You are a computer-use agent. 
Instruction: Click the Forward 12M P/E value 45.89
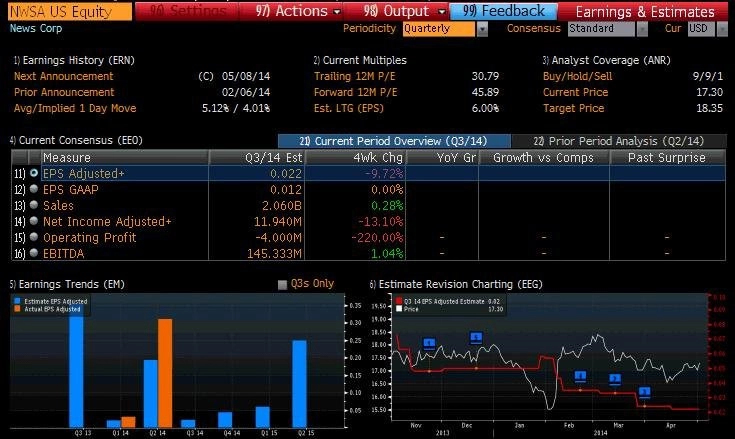pyautogui.click(x=485, y=92)
